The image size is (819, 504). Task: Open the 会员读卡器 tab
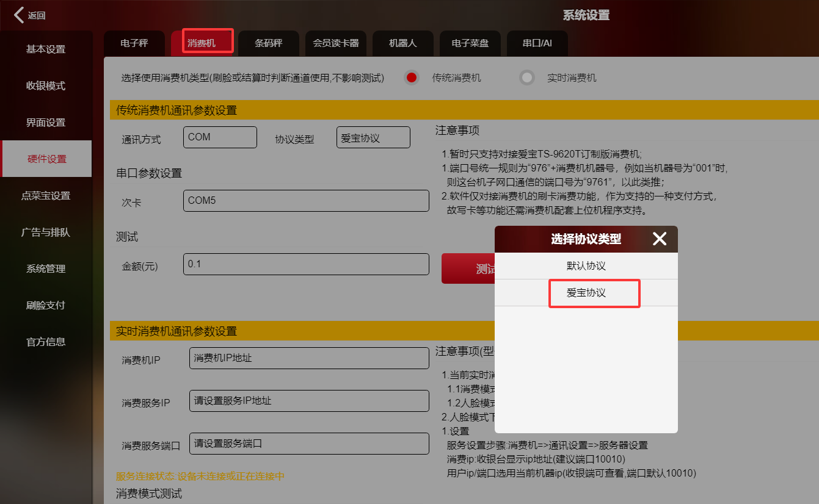point(335,43)
